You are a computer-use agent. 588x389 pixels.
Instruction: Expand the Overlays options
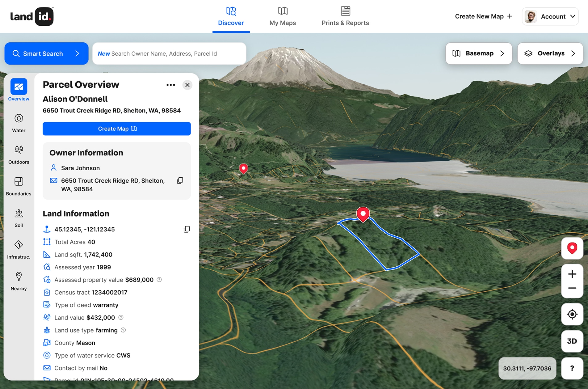point(550,53)
